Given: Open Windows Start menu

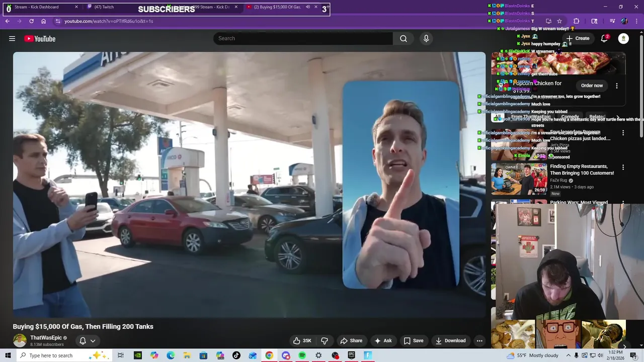Looking at the screenshot, I should tap(8, 355).
